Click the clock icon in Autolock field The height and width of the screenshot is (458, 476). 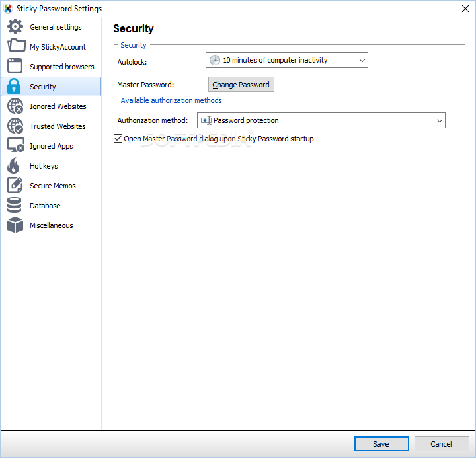point(215,60)
